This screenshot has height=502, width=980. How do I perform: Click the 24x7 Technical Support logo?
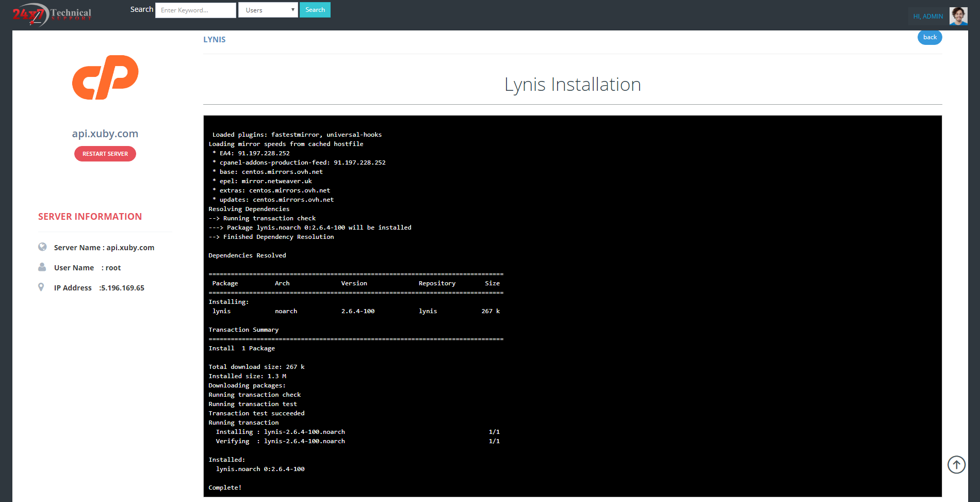pyautogui.click(x=52, y=14)
